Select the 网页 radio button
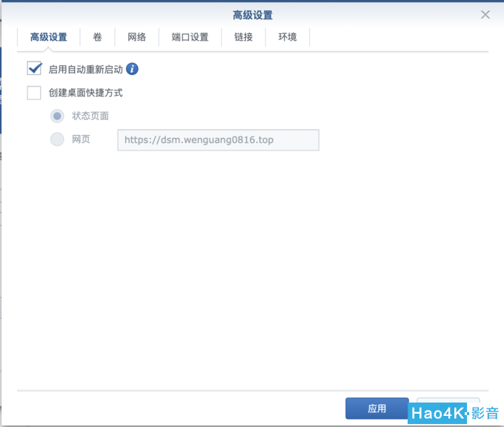Image resolution: width=504 pixels, height=427 pixels. (x=57, y=139)
